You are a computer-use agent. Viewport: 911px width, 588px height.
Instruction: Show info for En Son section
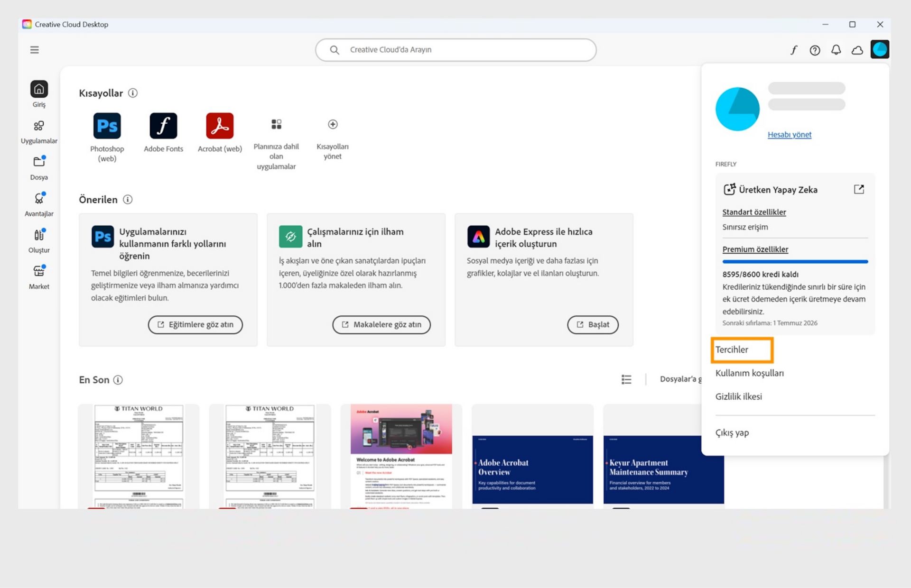(x=118, y=380)
